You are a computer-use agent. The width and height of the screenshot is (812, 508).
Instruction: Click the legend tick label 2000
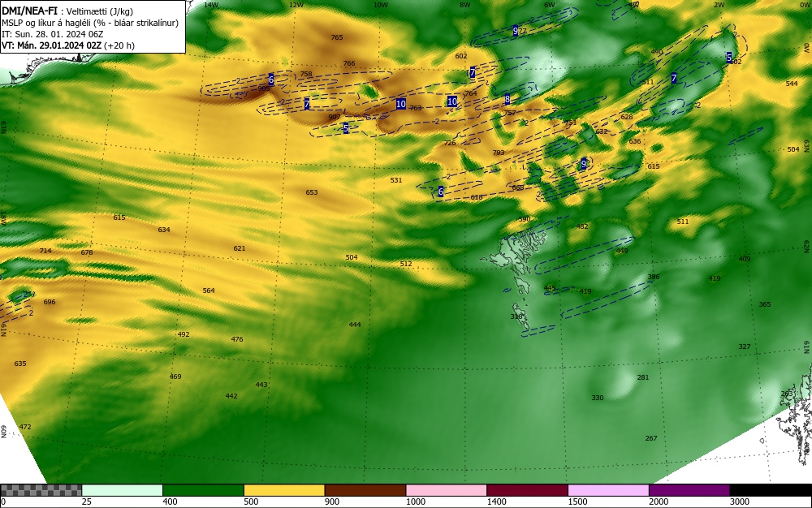pos(658,502)
